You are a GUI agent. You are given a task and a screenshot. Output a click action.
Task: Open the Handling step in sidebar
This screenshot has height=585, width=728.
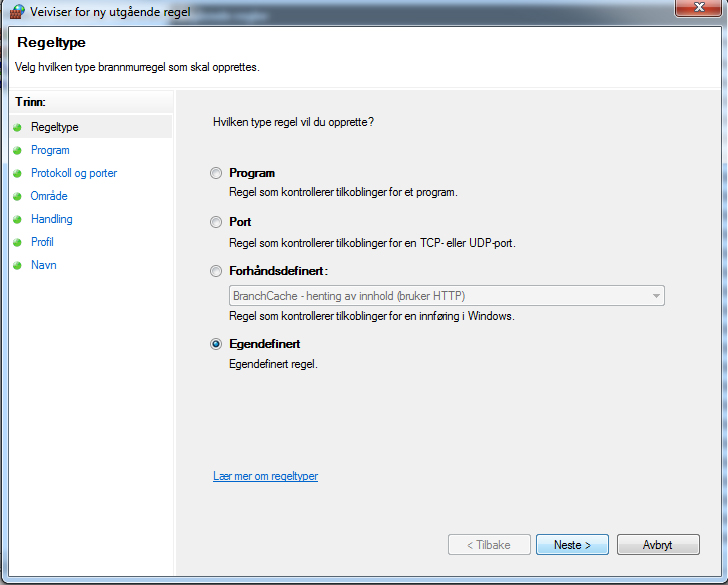click(52, 219)
